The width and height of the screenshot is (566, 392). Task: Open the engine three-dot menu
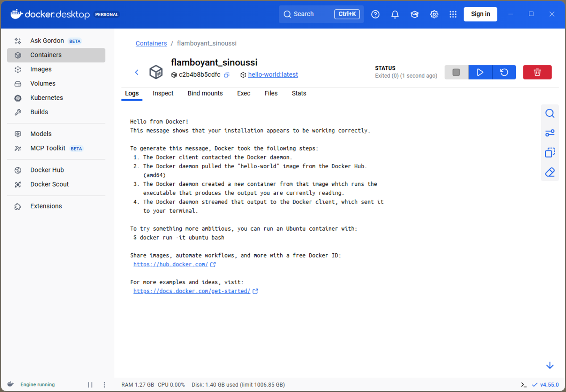104,385
